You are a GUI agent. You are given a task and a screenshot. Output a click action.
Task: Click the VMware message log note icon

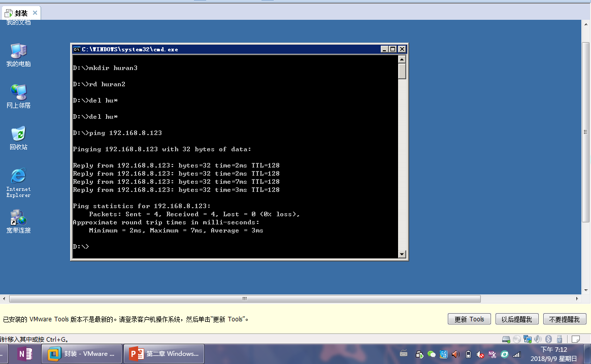tap(576, 339)
